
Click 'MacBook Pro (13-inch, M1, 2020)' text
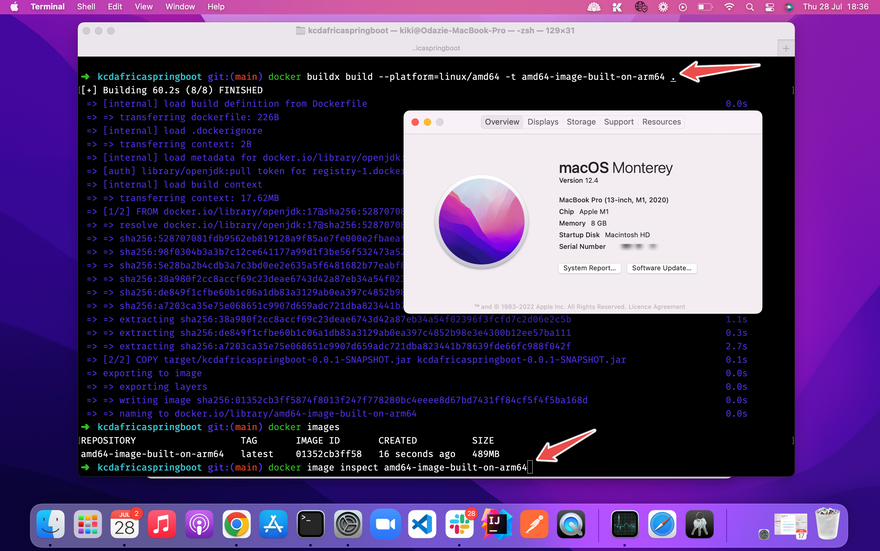pyautogui.click(x=613, y=200)
